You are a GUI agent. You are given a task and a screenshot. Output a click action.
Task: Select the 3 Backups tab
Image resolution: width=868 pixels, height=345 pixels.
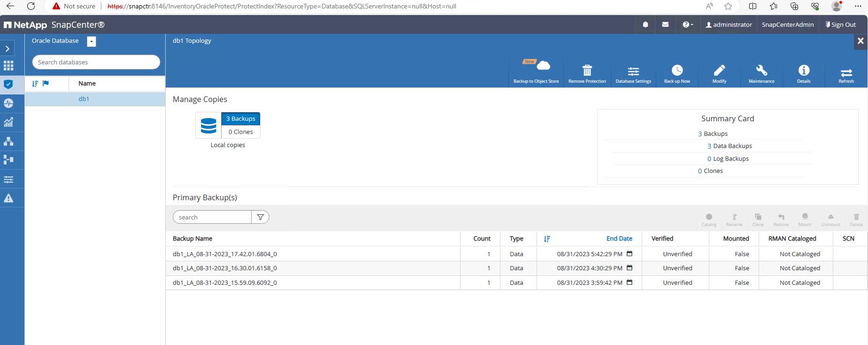(x=240, y=119)
